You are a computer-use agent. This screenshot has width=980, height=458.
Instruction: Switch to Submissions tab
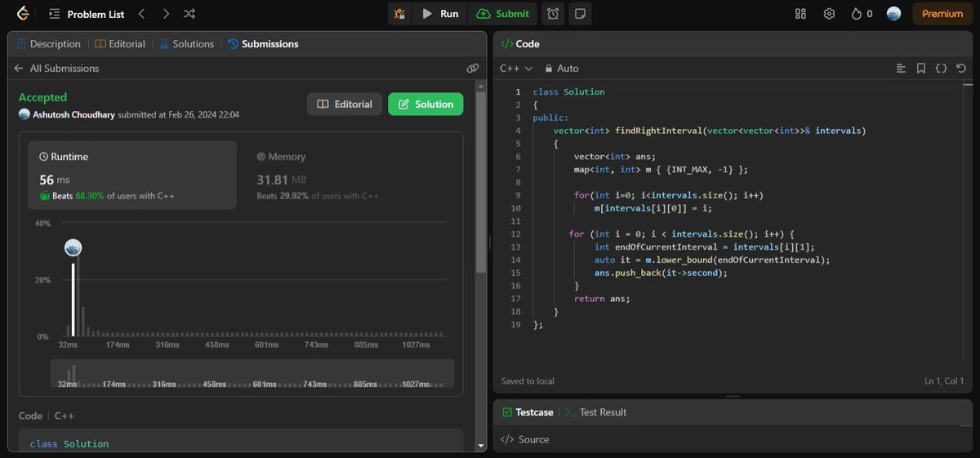pyautogui.click(x=263, y=44)
